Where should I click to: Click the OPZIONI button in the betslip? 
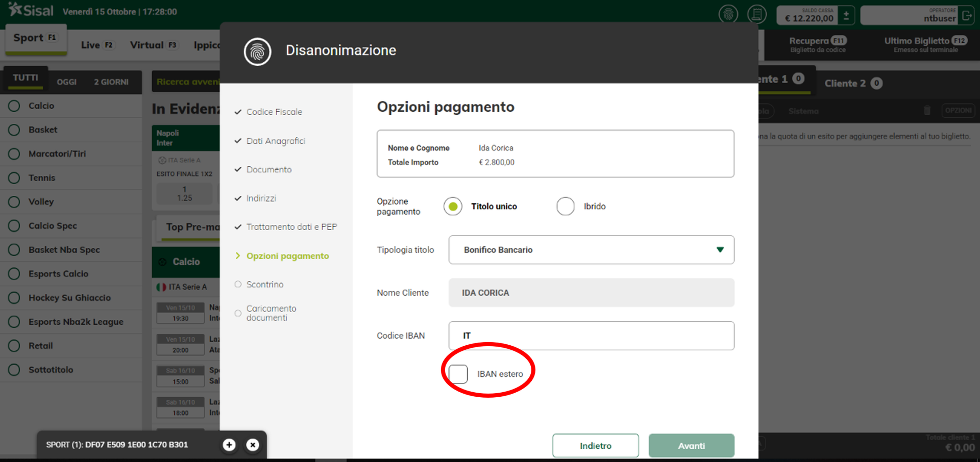click(958, 111)
